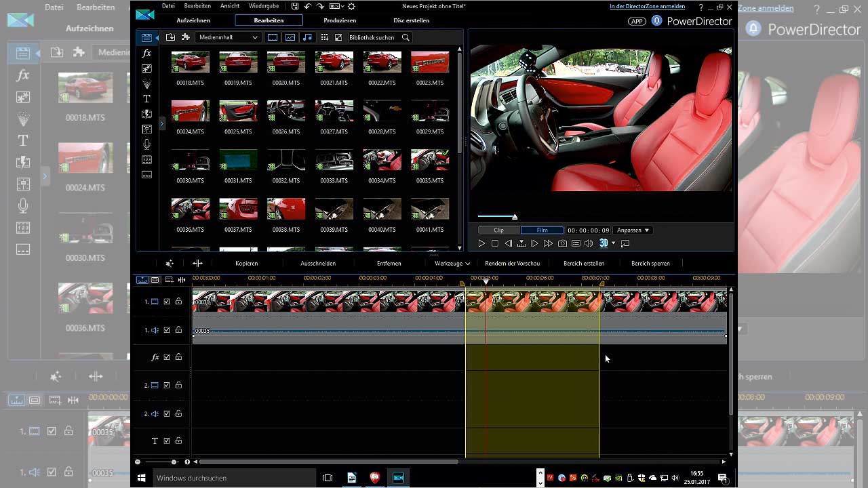Click the library search magnifier icon
Viewport: 868px width, 488px height.
pyautogui.click(x=406, y=37)
